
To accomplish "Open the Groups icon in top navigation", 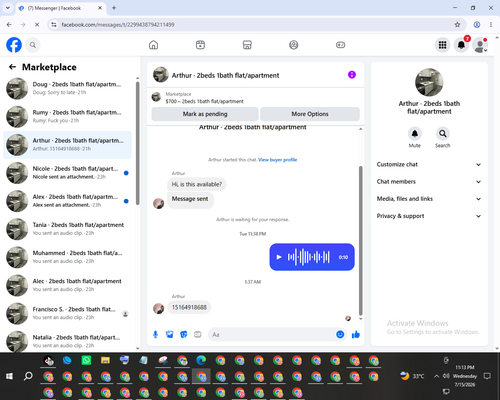I will pyautogui.click(x=294, y=45).
